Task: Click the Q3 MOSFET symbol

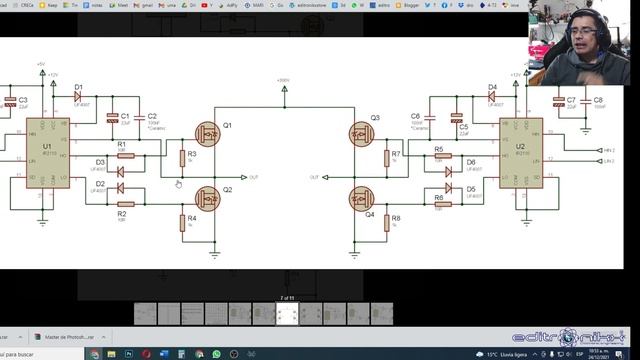Action: tap(361, 134)
